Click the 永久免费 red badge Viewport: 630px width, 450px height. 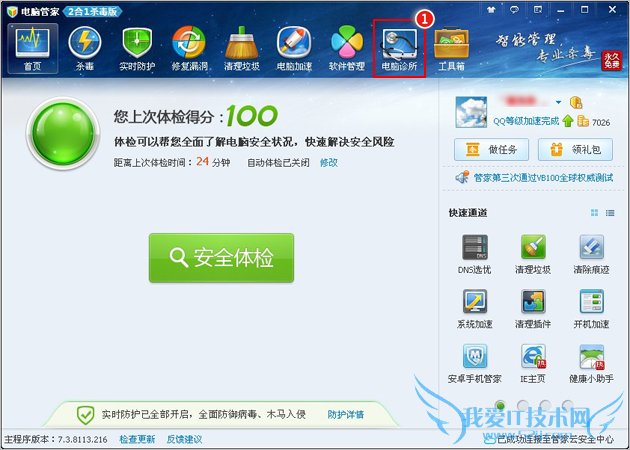(x=611, y=61)
